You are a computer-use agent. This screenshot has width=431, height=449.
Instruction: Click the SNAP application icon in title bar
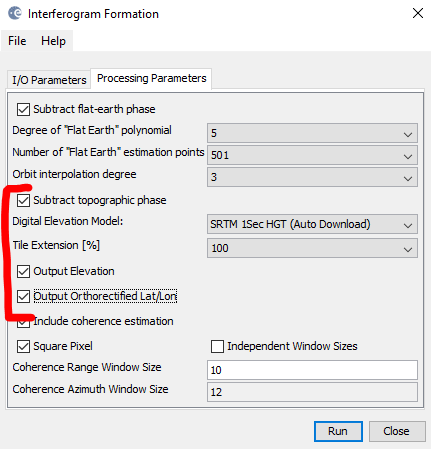(15, 13)
